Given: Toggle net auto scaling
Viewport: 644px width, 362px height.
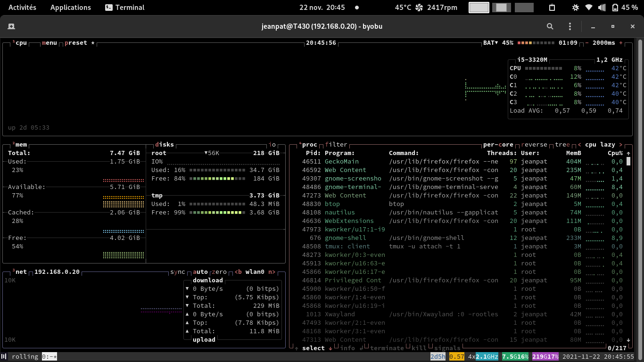Looking at the screenshot, I should tap(200, 272).
